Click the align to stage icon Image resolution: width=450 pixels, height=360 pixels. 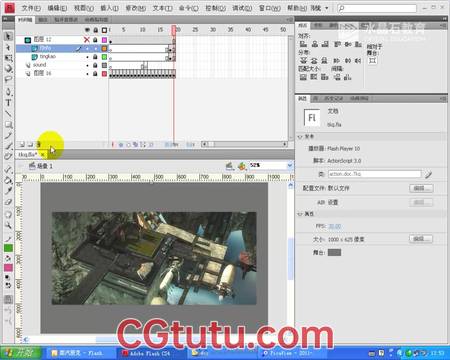pos(372,60)
